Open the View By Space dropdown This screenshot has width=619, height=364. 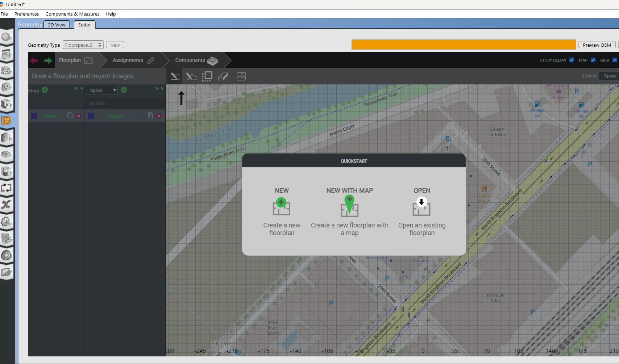tap(609, 76)
